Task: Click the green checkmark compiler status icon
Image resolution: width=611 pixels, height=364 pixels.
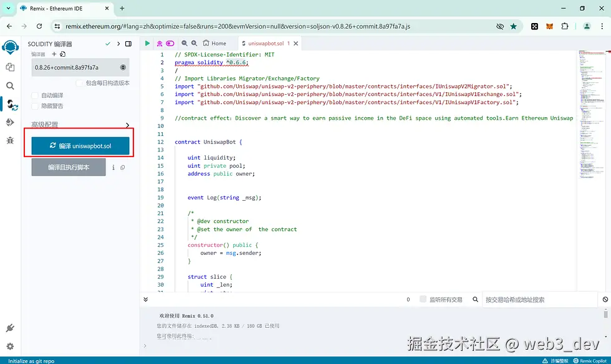Action: (x=108, y=44)
